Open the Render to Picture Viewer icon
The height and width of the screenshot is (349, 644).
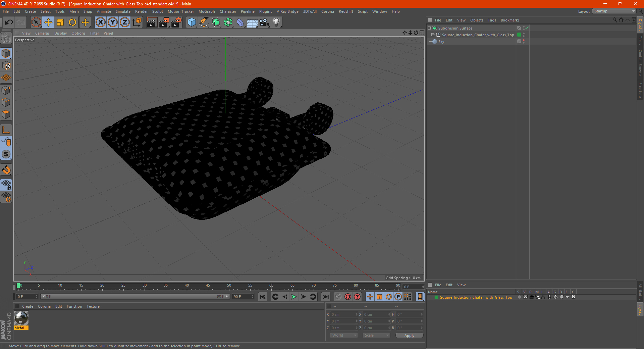(164, 22)
